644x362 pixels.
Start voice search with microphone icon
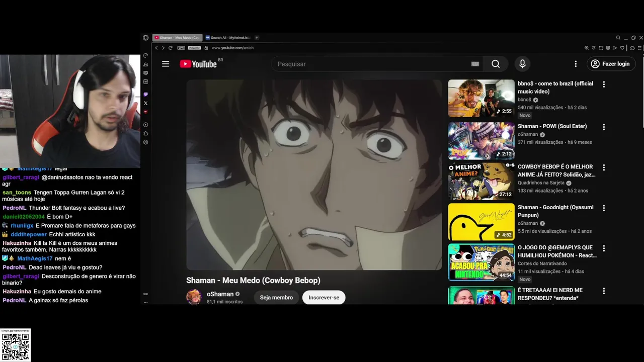tap(522, 64)
